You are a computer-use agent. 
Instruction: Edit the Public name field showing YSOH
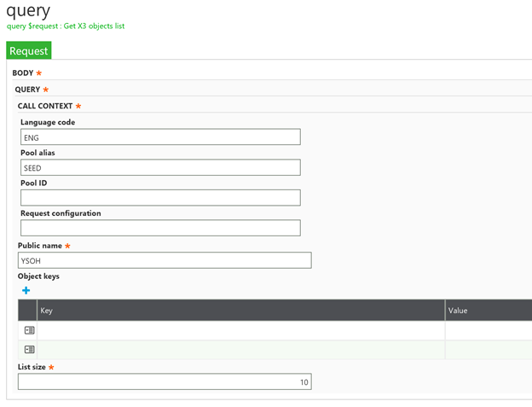click(x=165, y=260)
